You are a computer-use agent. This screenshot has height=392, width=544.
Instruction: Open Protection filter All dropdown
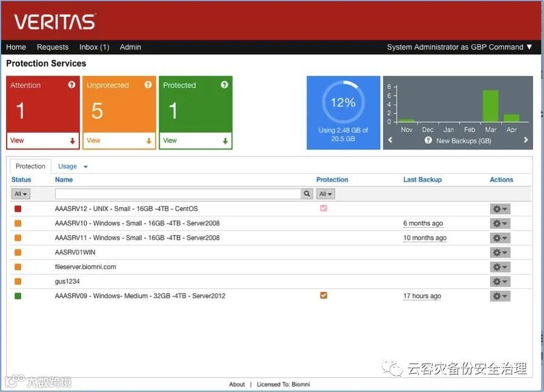click(x=325, y=194)
